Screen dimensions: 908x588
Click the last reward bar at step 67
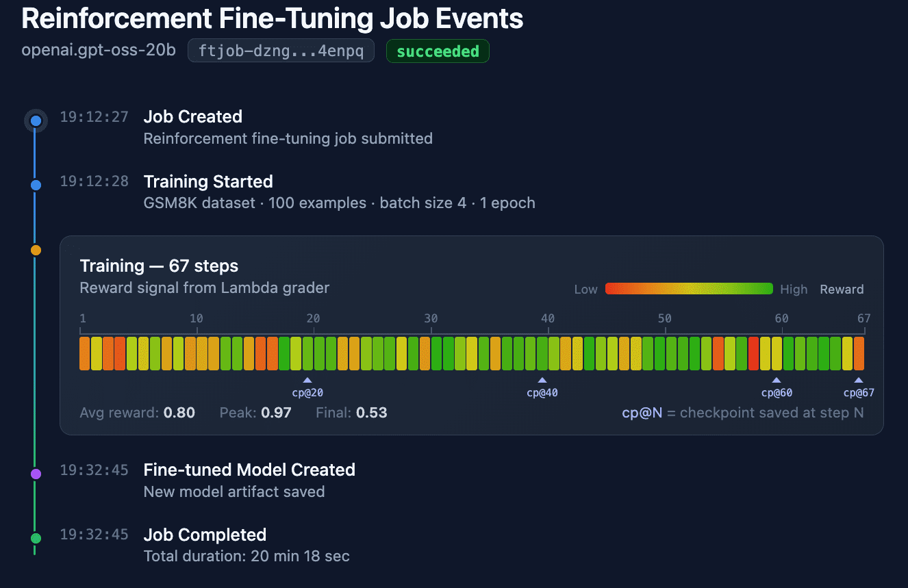click(859, 353)
